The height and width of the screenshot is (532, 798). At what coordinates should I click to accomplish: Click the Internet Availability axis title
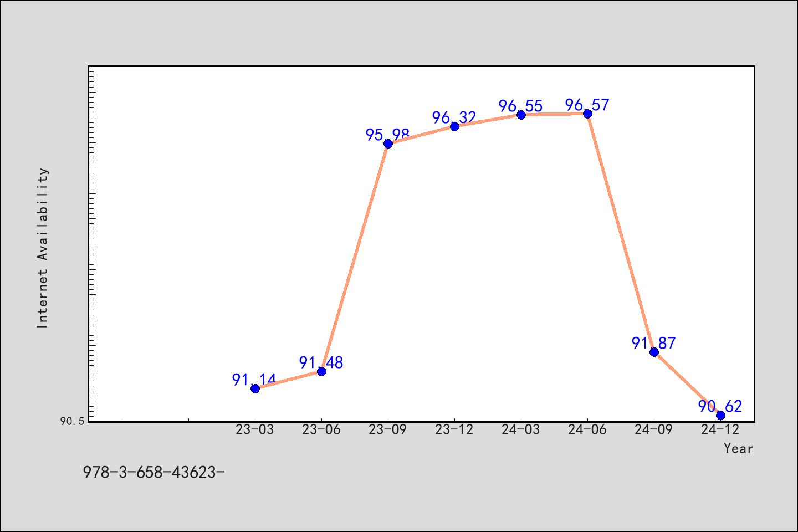click(43, 248)
